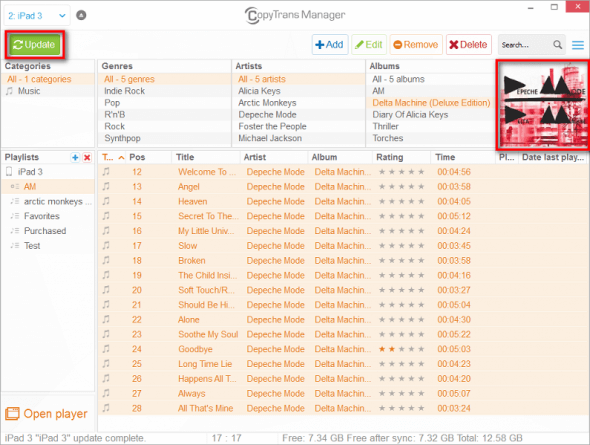This screenshot has height=445, width=590.
Task: Select artist Depeche Mode in Artists list
Action: point(298,115)
